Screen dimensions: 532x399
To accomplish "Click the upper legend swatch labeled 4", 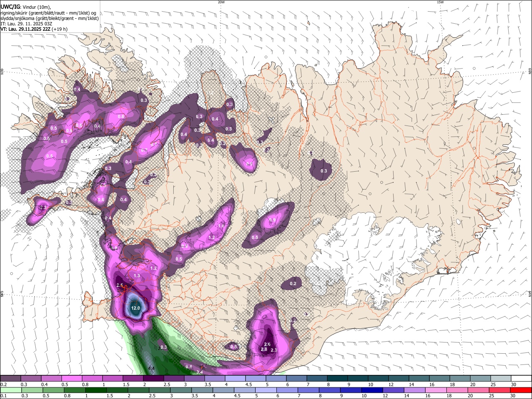I will [x=235, y=379].
